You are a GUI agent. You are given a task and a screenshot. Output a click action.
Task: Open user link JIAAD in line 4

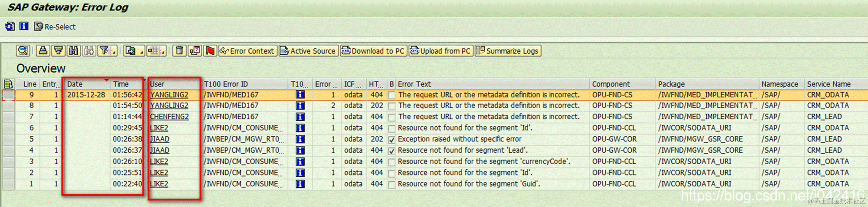(160, 151)
